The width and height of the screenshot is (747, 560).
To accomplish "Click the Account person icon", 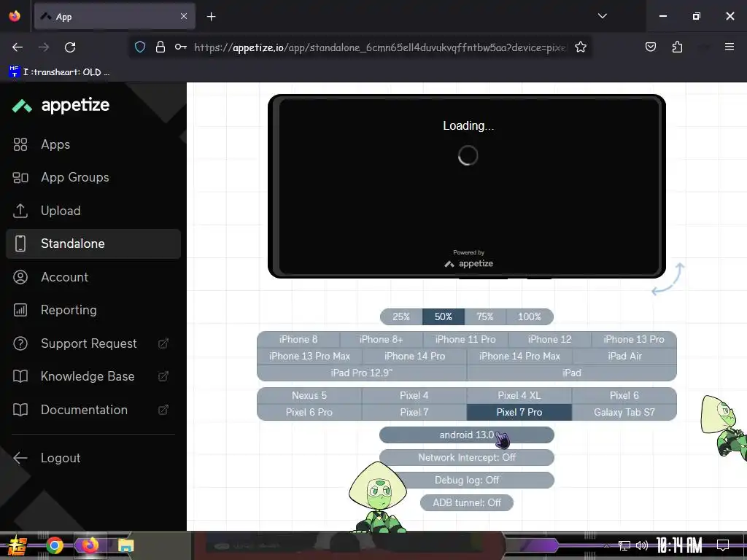I will [x=20, y=276].
